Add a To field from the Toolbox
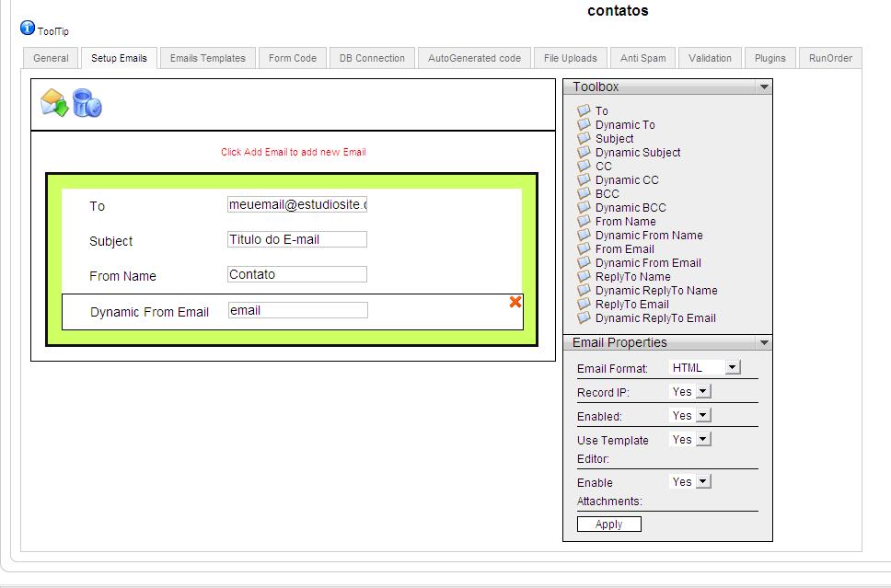This screenshot has height=588, width=891. click(600, 110)
